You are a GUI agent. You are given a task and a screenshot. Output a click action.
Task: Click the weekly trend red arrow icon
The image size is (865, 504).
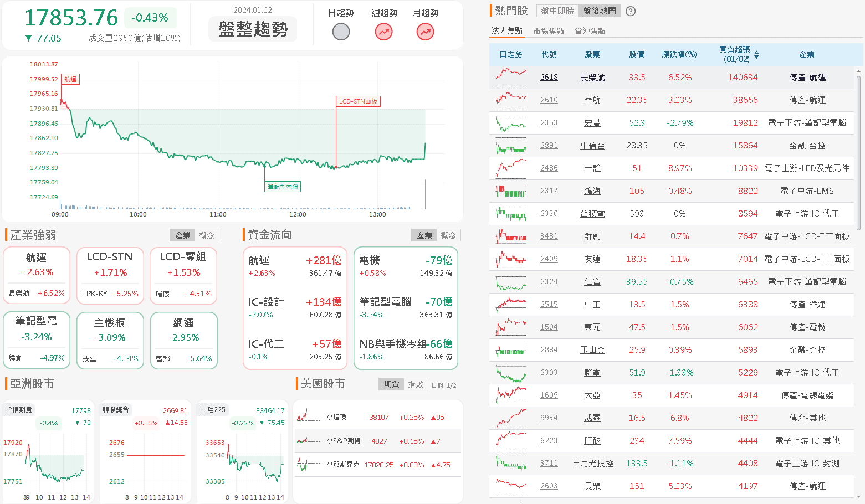click(383, 32)
